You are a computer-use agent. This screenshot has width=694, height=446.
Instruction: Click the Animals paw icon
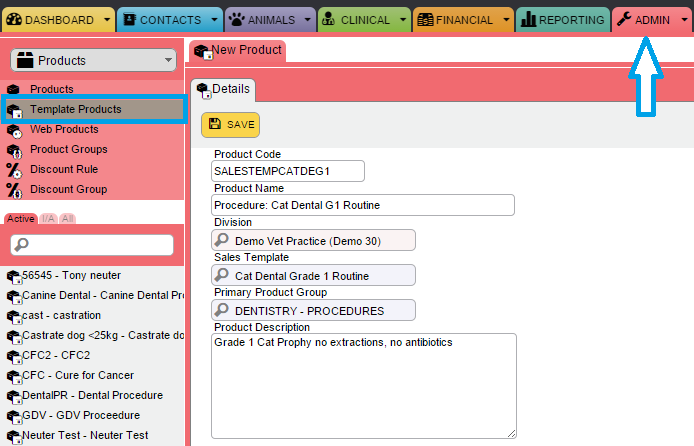coord(237,19)
